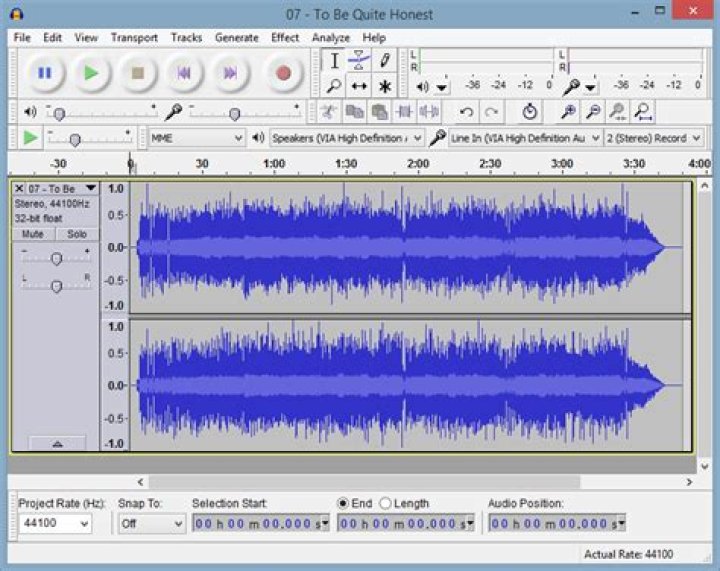Click the input microphone meter icon
The image size is (720, 571).
(x=571, y=86)
